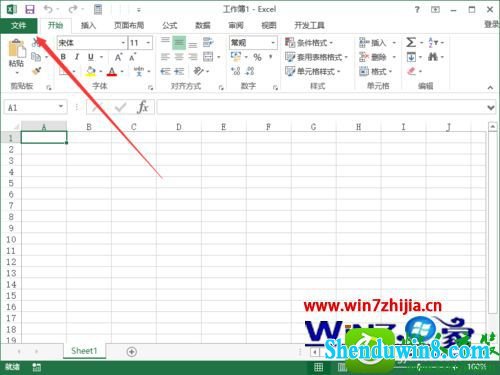This screenshot has height=375, width=500.
Task: Align text left
Action: point(165,57)
